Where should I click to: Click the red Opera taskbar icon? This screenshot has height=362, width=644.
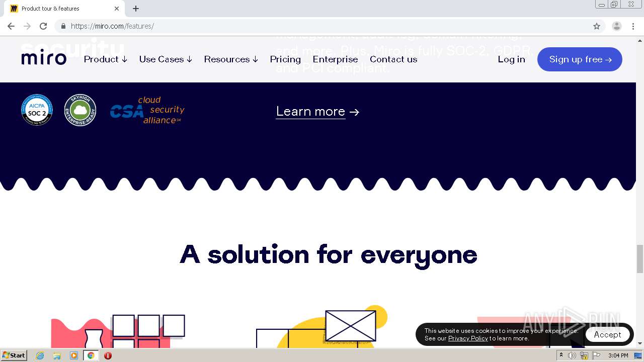(x=108, y=355)
